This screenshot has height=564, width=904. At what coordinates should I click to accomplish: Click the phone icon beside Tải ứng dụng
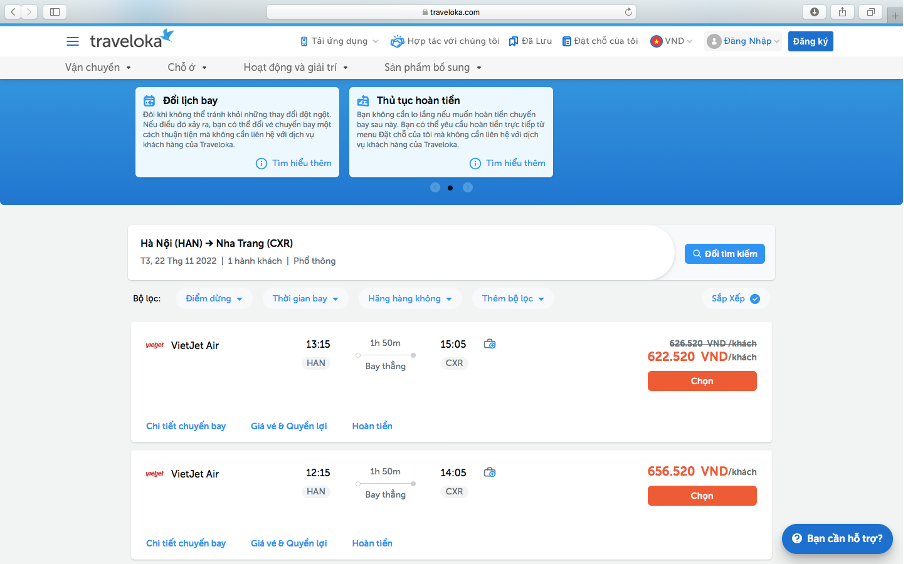(x=304, y=42)
